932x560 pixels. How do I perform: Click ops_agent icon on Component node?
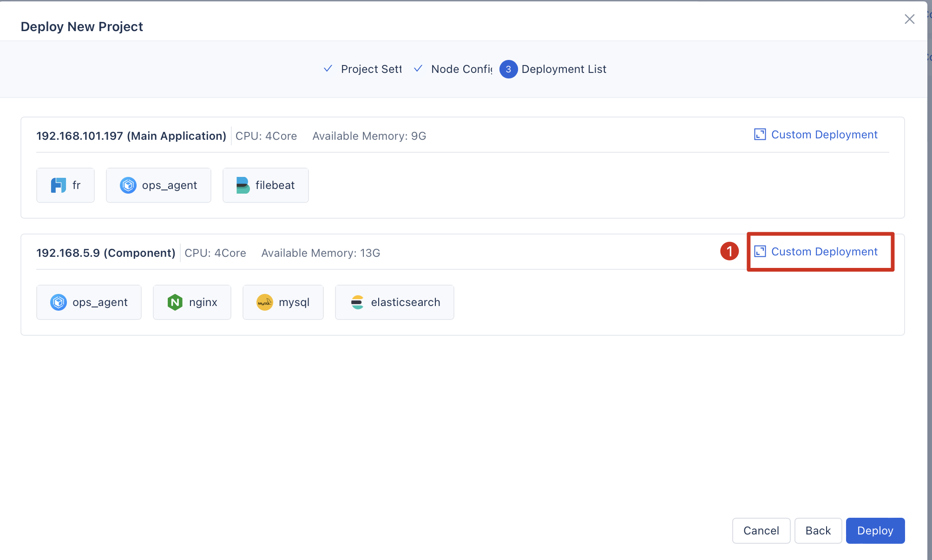pyautogui.click(x=58, y=302)
